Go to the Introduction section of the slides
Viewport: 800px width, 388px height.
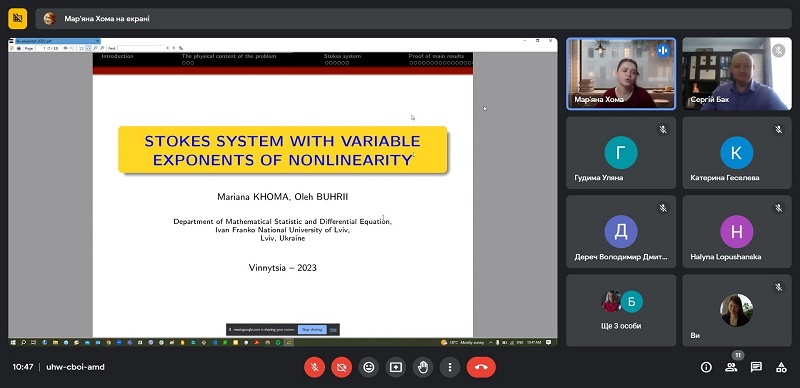click(x=117, y=56)
